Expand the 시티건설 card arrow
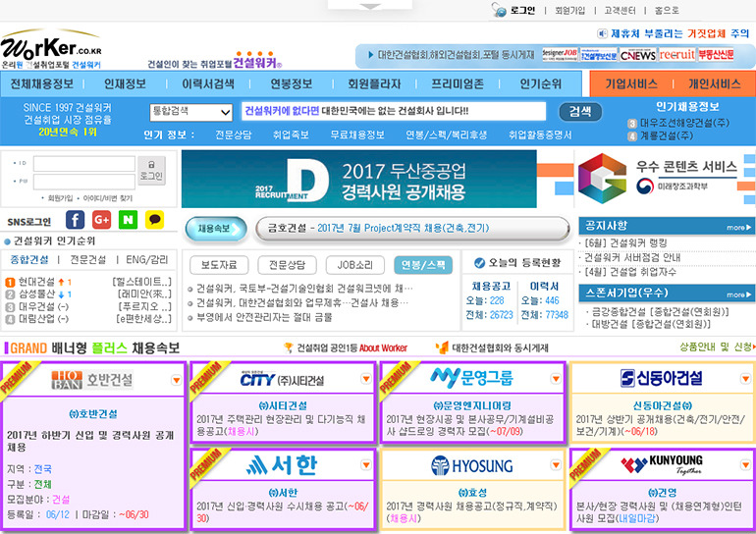Viewport: 756px width, 534px height. (366, 379)
